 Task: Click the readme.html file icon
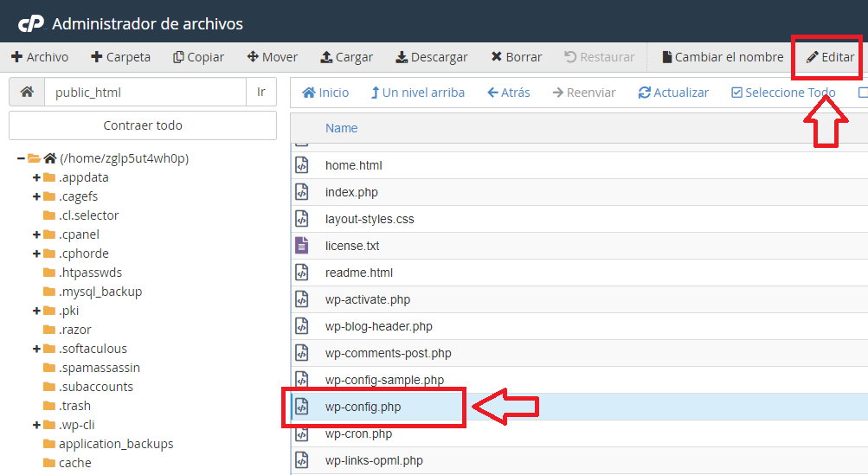click(302, 273)
